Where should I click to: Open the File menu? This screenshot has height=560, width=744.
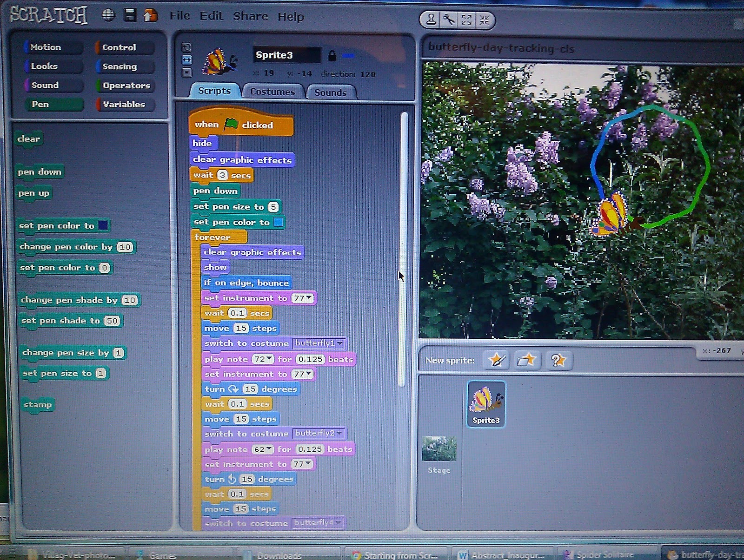(180, 16)
